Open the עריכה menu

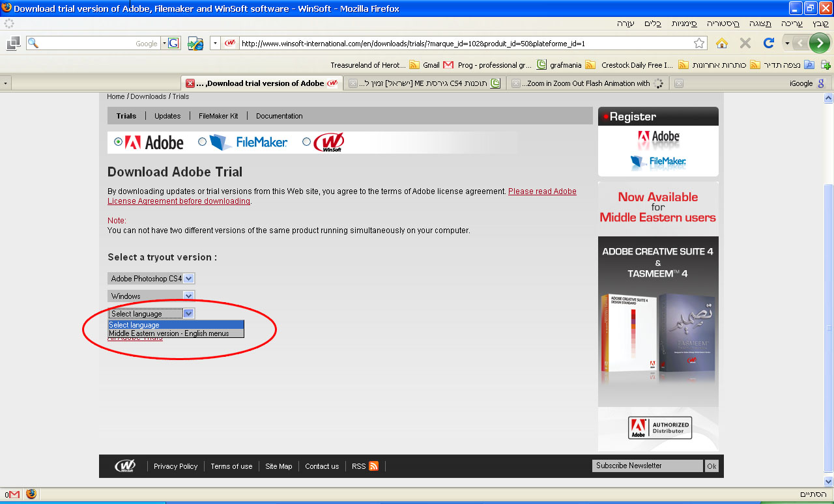(792, 23)
